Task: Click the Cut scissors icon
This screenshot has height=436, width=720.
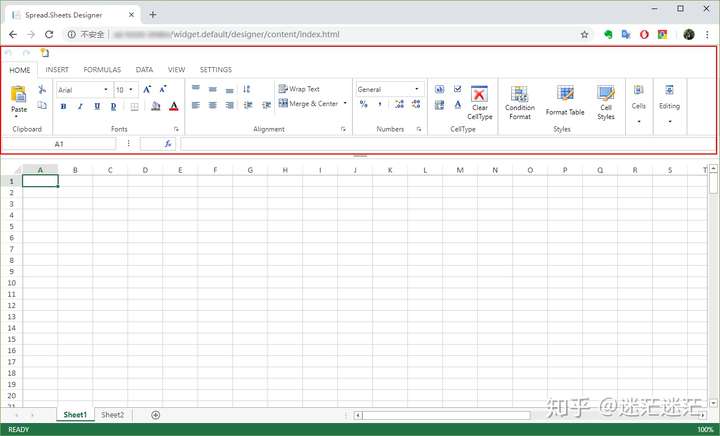Action: click(x=42, y=89)
